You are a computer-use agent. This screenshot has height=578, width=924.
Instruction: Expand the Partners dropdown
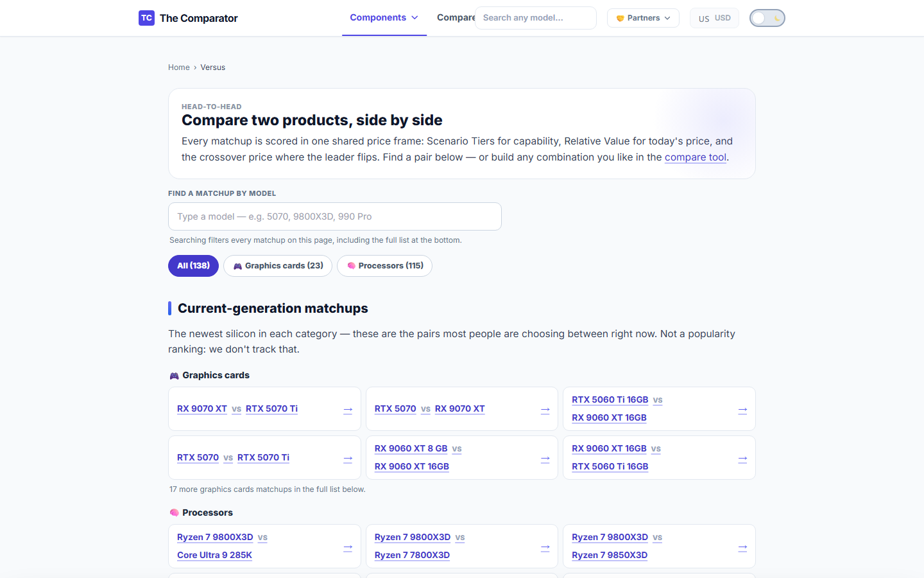643,18
